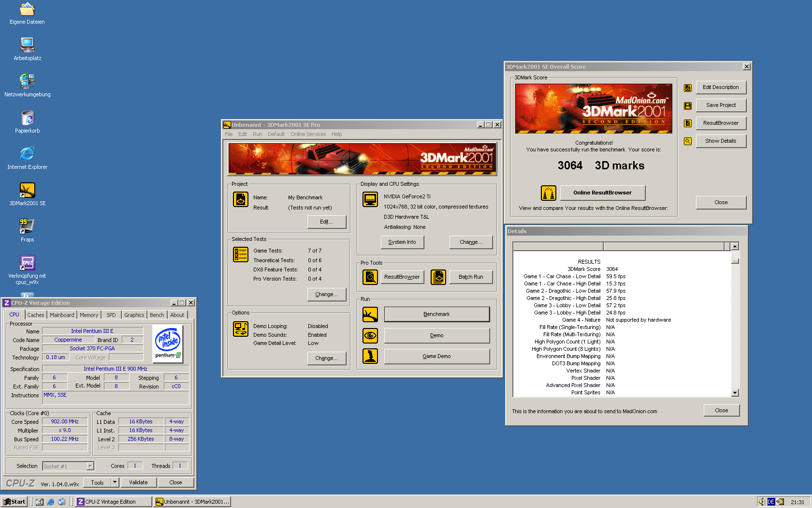Click the volume speaker icon in system tray
The image size is (812, 508).
point(762,502)
